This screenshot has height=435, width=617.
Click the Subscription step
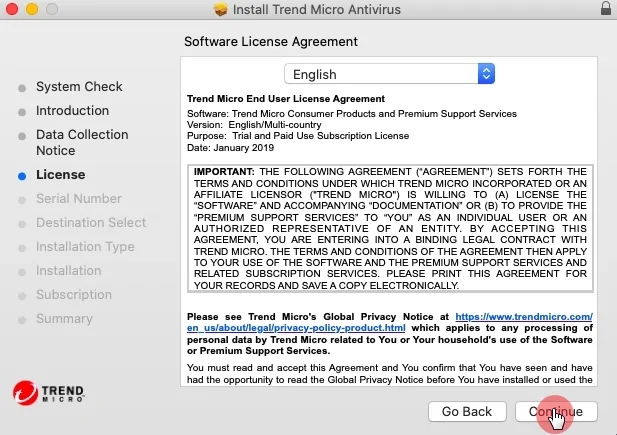pos(74,294)
